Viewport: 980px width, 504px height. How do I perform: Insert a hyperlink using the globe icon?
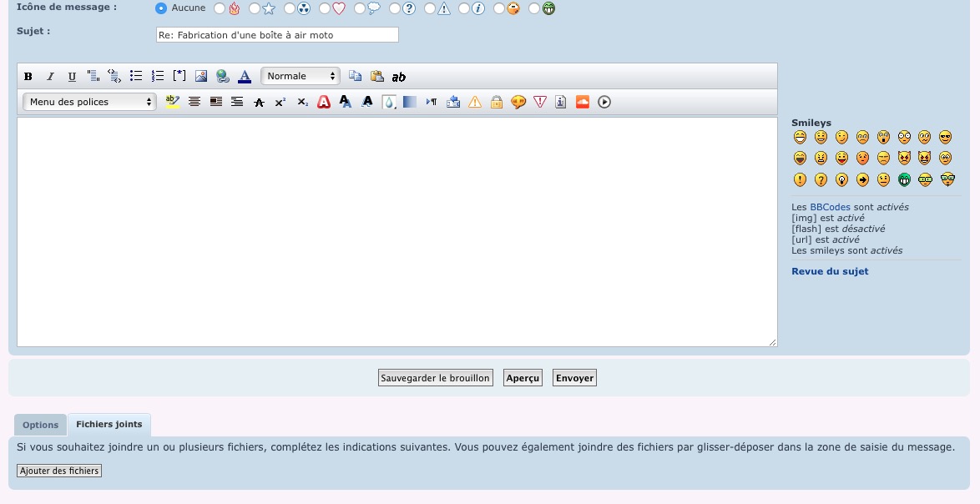pos(223,77)
